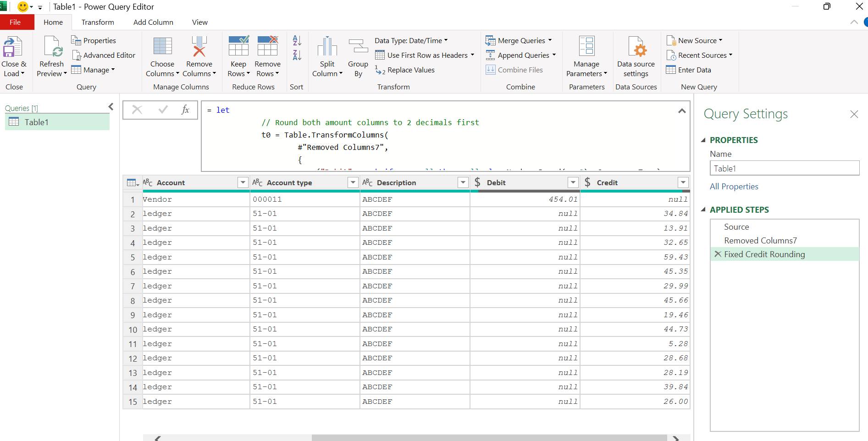Collapse the formula bar with the chevron
This screenshot has height=441, width=868.
(682, 111)
